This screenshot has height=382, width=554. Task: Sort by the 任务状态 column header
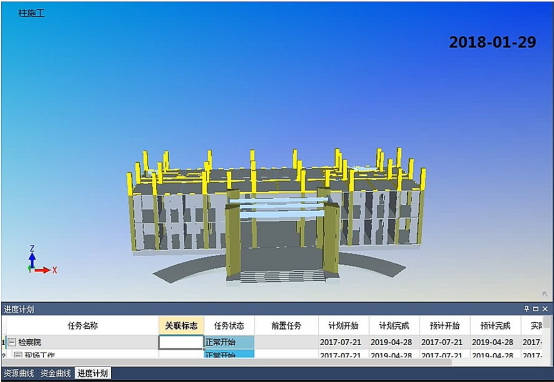point(229,326)
